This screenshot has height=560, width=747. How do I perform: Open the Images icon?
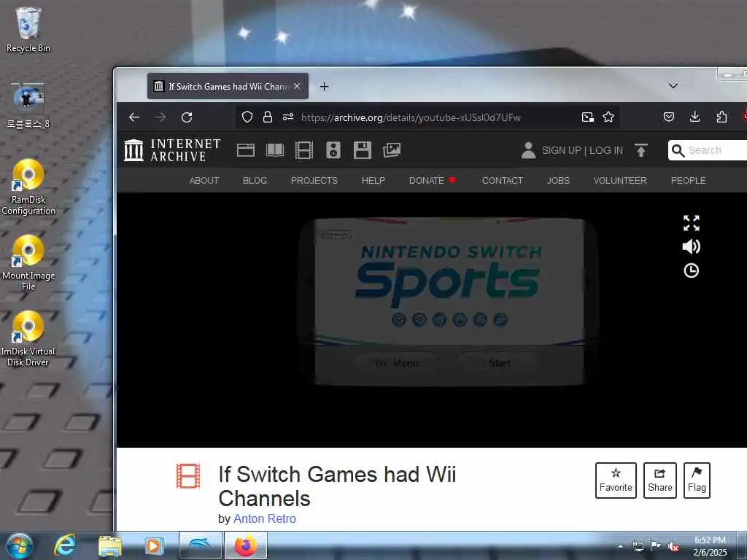pyautogui.click(x=392, y=150)
